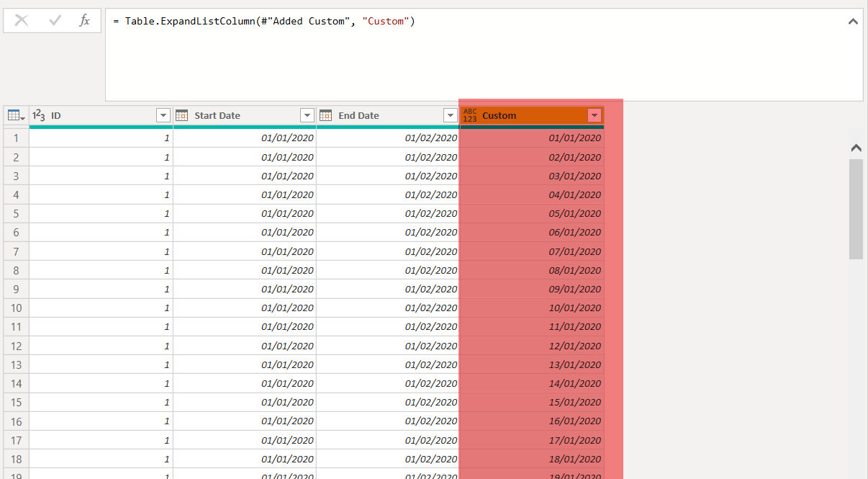The height and width of the screenshot is (479, 868).
Task: Select row number 1
Action: (x=16, y=138)
